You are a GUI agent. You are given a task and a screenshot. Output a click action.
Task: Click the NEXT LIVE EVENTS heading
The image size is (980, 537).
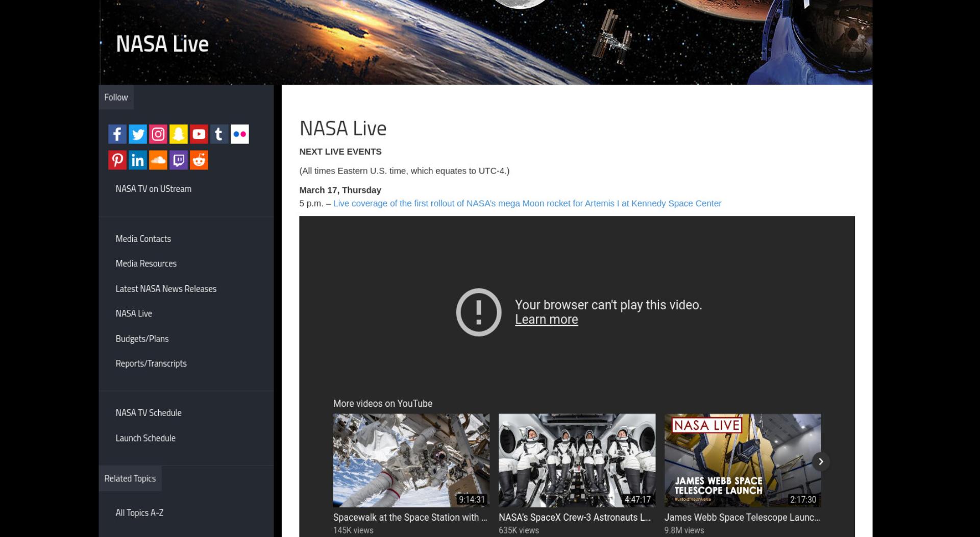point(340,152)
